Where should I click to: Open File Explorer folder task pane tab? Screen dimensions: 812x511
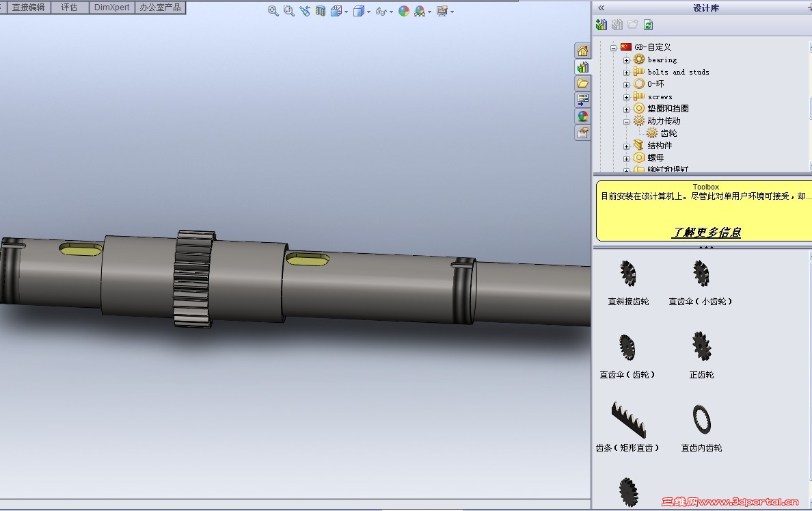pyautogui.click(x=582, y=83)
